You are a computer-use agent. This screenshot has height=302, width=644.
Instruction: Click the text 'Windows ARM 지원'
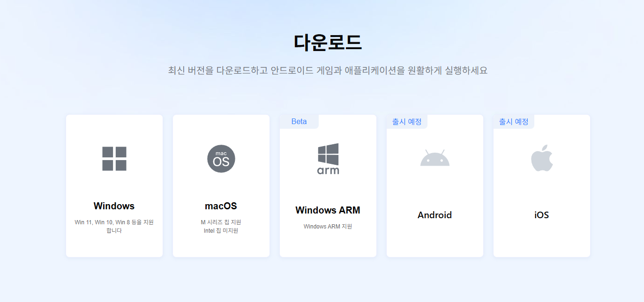coord(328,227)
